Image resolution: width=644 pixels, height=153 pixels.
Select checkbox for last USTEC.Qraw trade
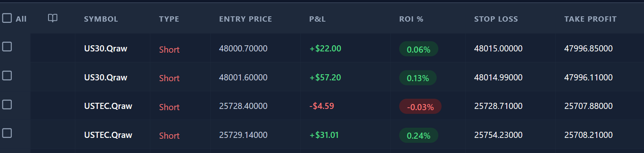click(7, 133)
